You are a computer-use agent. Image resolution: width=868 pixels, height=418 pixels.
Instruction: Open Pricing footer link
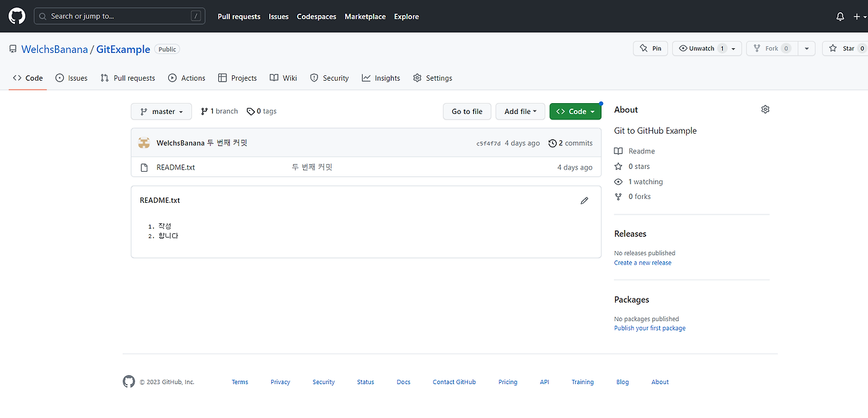[x=508, y=382]
